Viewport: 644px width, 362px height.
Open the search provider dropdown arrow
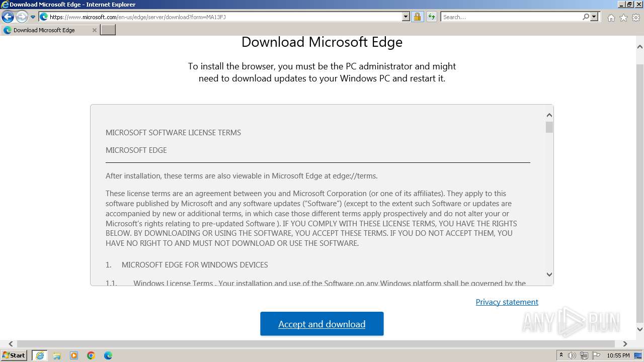click(594, 17)
